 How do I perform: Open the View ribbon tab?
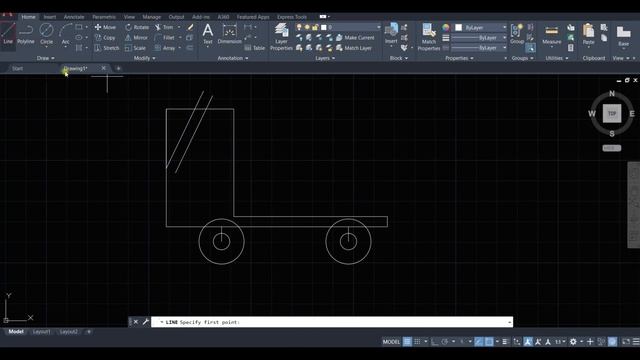[129, 17]
